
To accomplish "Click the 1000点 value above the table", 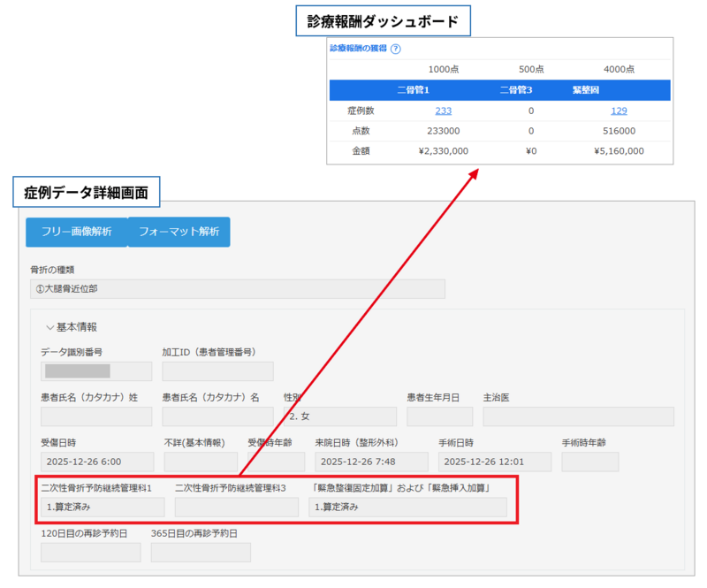I will click(x=444, y=69).
